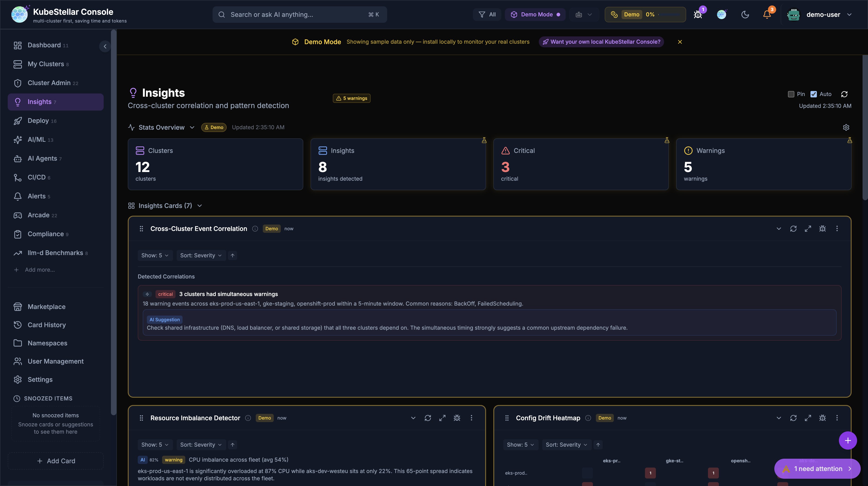
Task: Collapse the Insights Cards section
Action: [x=199, y=206]
